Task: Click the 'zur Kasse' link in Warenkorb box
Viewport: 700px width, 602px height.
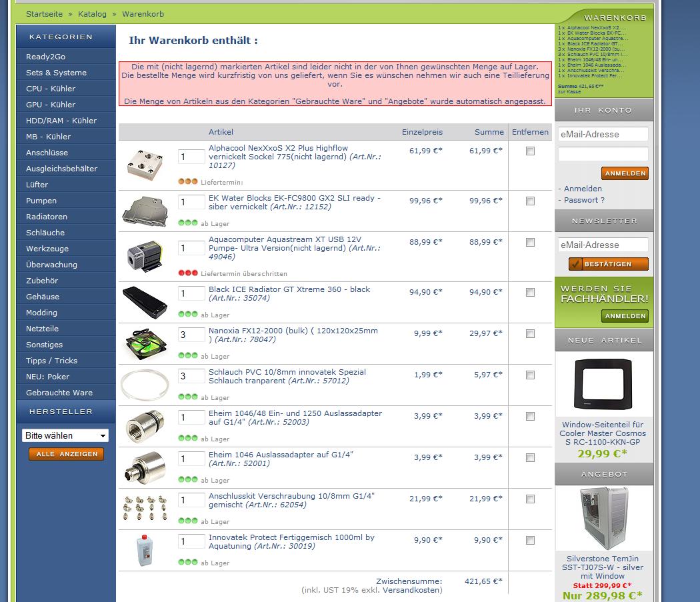Action: point(569,91)
